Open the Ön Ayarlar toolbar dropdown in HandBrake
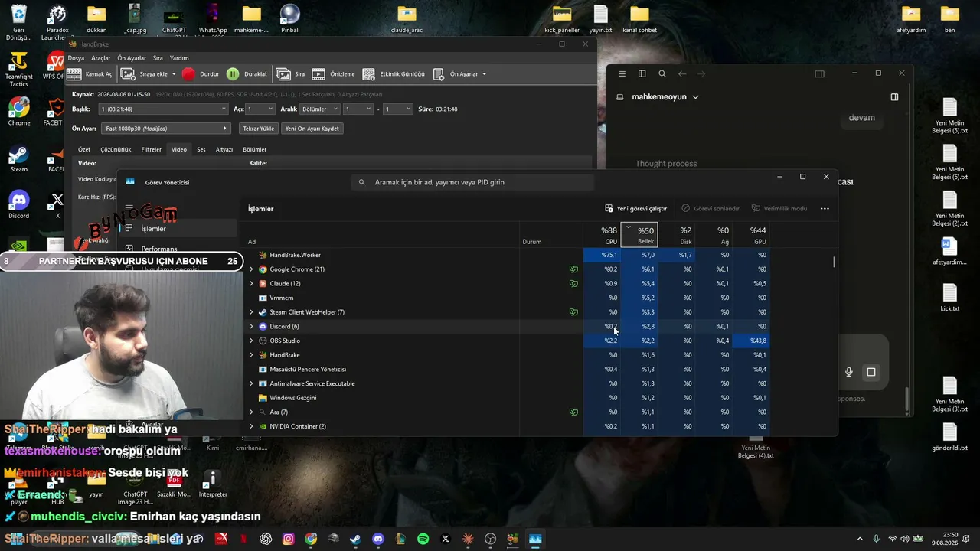 (459, 74)
